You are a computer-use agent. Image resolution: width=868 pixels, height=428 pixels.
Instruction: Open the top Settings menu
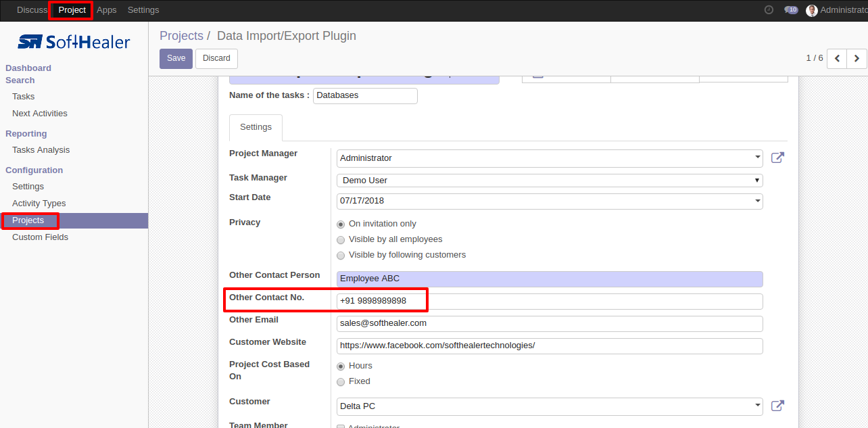coord(143,10)
